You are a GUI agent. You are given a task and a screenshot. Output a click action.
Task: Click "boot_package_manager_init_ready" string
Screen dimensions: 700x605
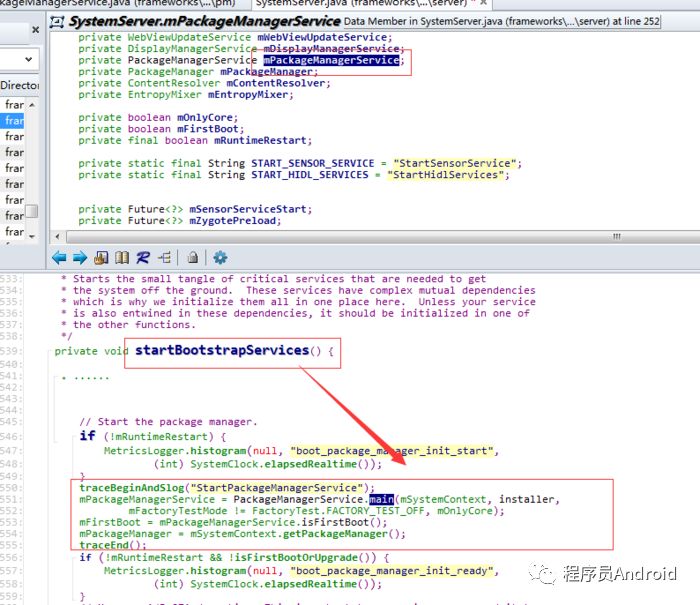click(392, 571)
